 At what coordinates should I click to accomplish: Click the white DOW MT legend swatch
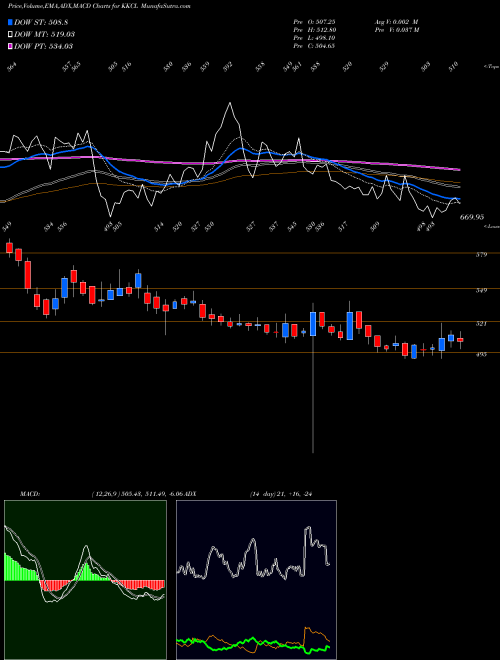pos(11,34)
